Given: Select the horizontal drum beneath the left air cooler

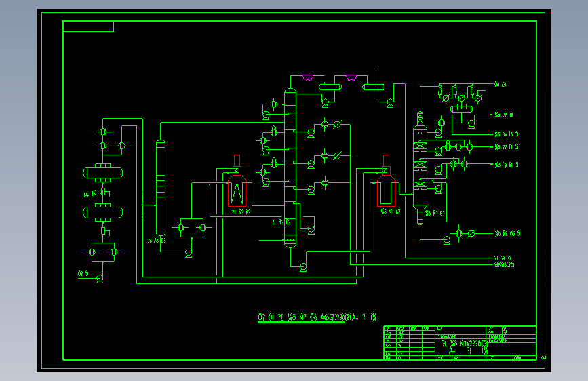Looking at the screenshot, I should coord(330,87).
